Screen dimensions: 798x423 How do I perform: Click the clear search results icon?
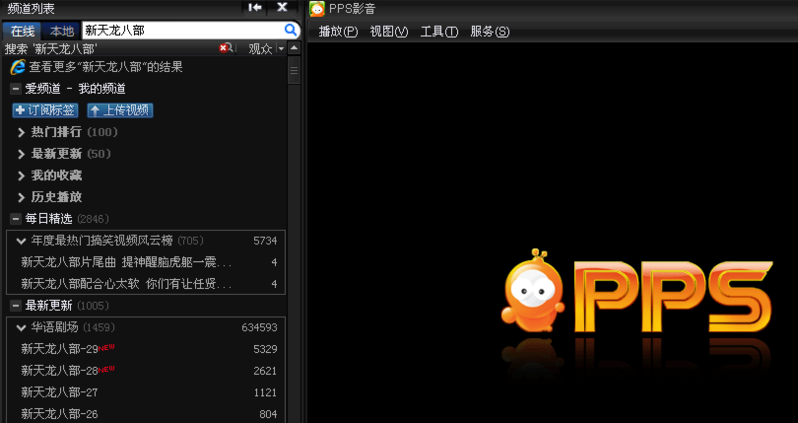[226, 48]
